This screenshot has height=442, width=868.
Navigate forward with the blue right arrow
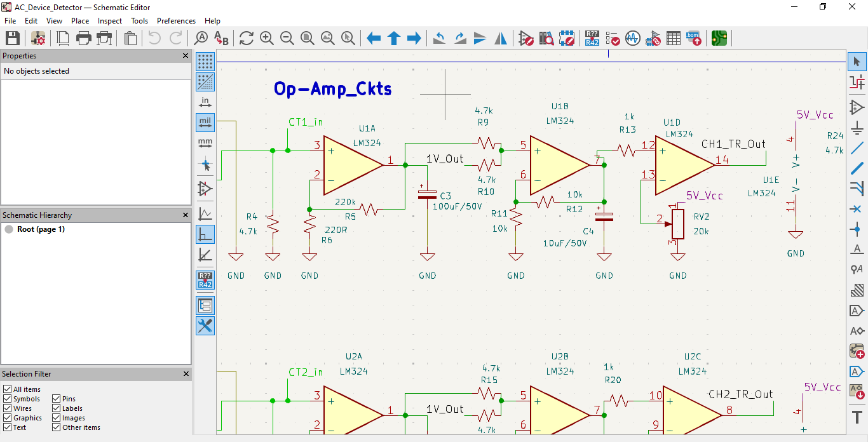tap(414, 38)
